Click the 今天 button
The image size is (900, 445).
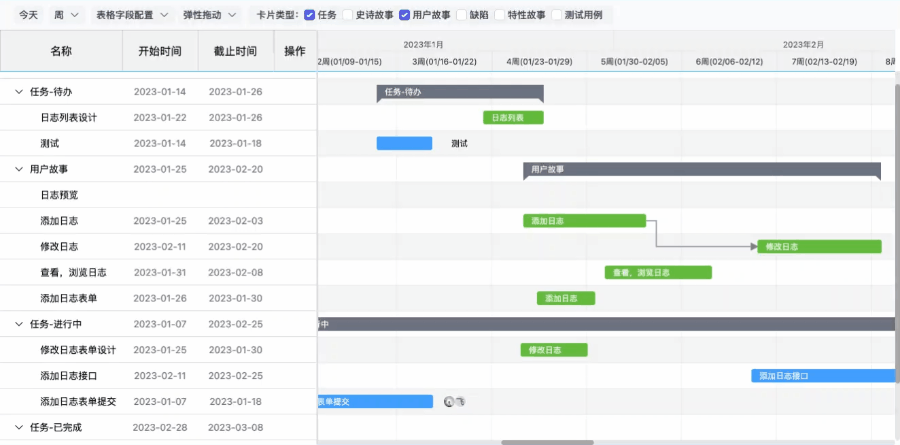[x=29, y=15]
